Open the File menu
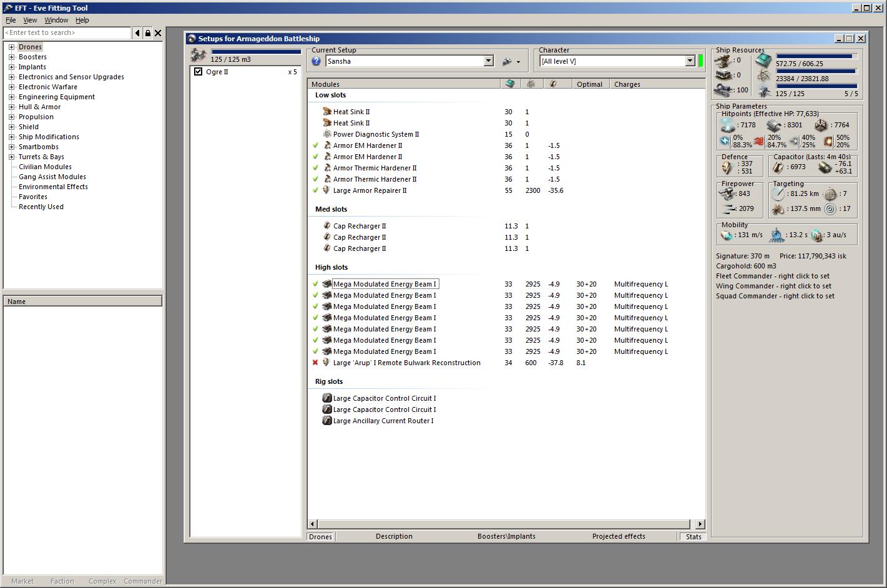Image resolution: width=887 pixels, height=588 pixels. (11, 20)
